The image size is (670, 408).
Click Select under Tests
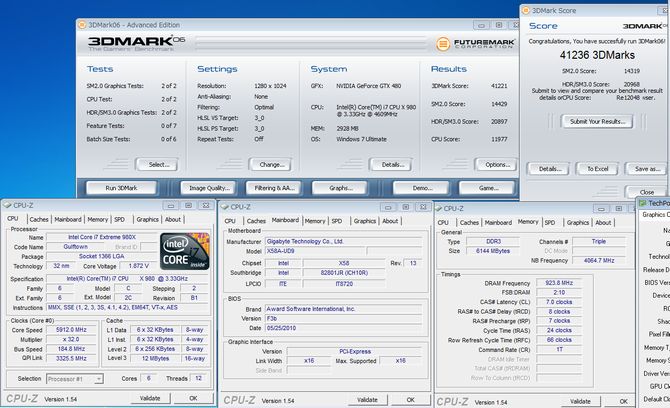pos(158,164)
